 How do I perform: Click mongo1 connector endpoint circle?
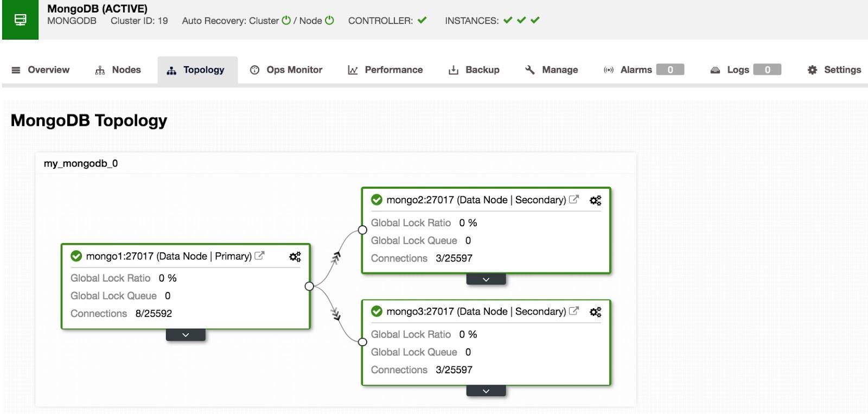309,286
